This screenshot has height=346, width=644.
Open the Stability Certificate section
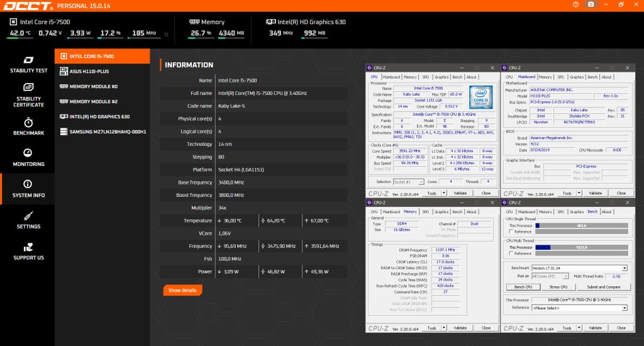[28, 95]
